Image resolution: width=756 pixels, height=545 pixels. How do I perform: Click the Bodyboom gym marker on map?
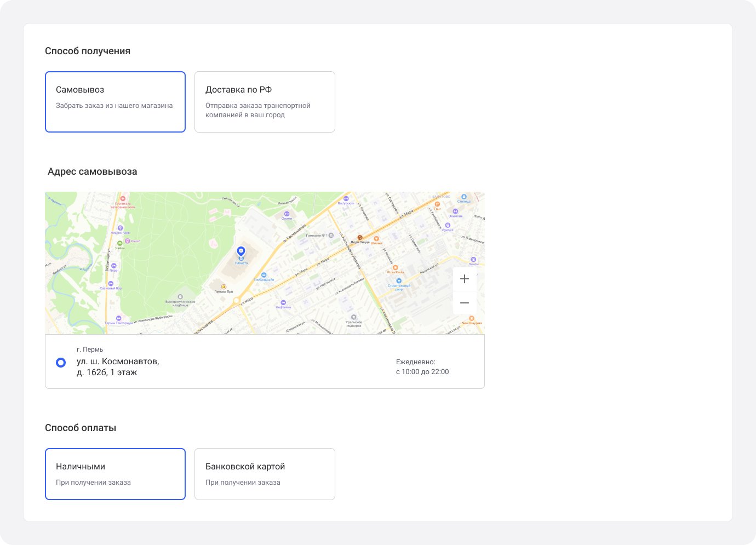pos(346,199)
